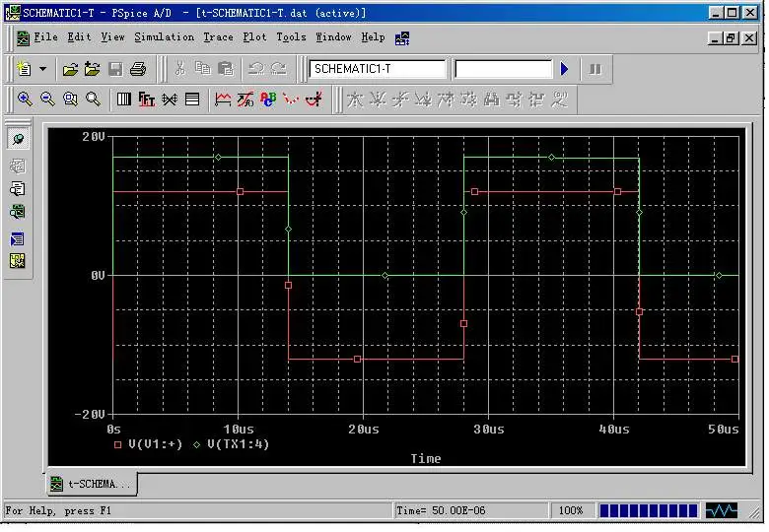Click the first greyed cursor peak icon
The height and width of the screenshot is (532, 769).
(x=355, y=100)
